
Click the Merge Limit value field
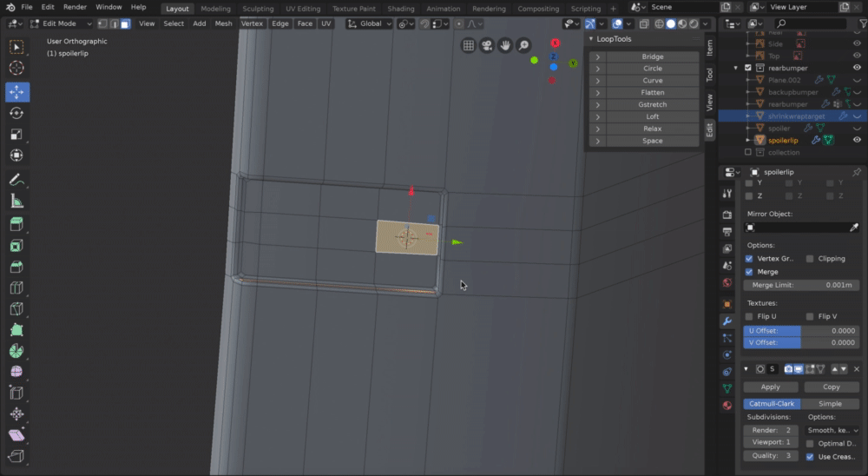coord(802,285)
